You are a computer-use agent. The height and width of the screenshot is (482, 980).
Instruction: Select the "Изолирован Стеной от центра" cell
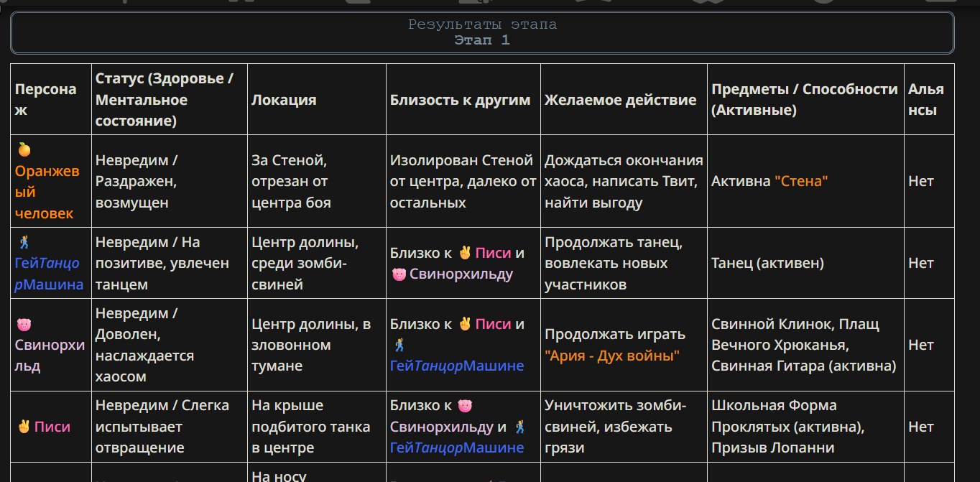pyautogui.click(x=463, y=181)
